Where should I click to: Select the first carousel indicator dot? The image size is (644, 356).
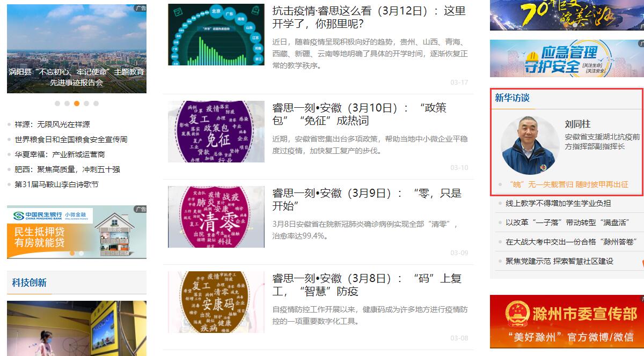tap(57, 103)
